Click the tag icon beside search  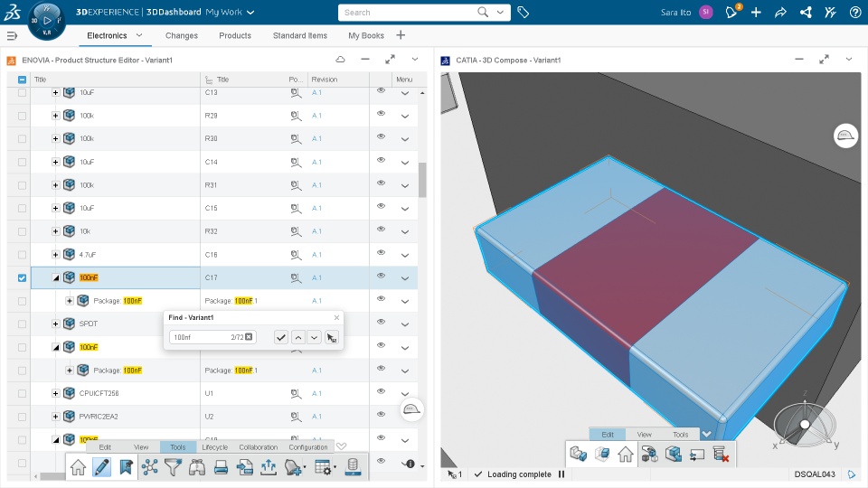coord(523,12)
